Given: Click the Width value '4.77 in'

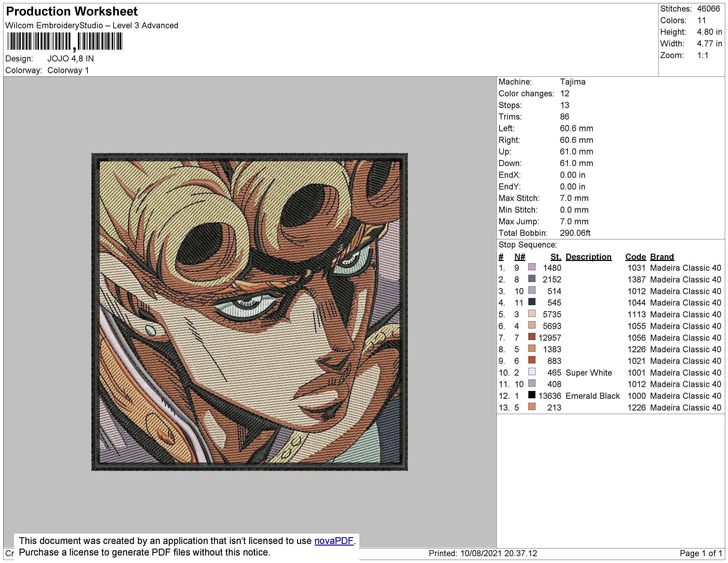Looking at the screenshot, I should (x=709, y=44).
